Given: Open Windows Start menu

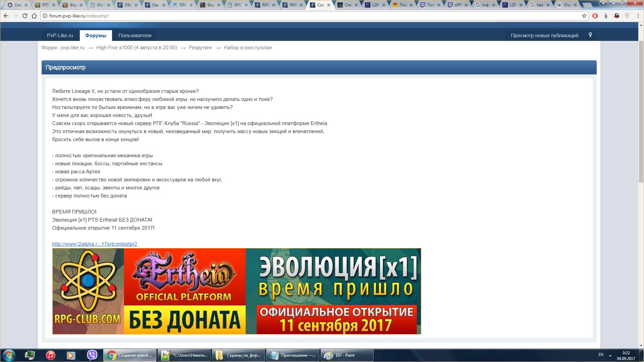Looking at the screenshot, I should pos(9,355).
